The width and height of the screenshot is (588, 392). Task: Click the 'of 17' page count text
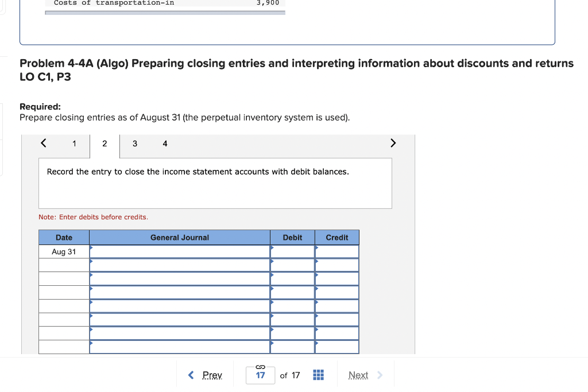(290, 375)
